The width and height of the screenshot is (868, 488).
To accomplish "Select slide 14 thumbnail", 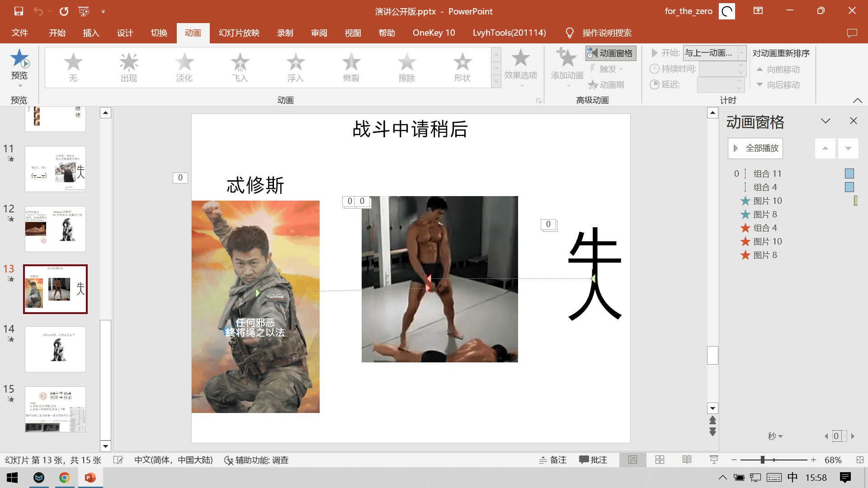I will 55,349.
